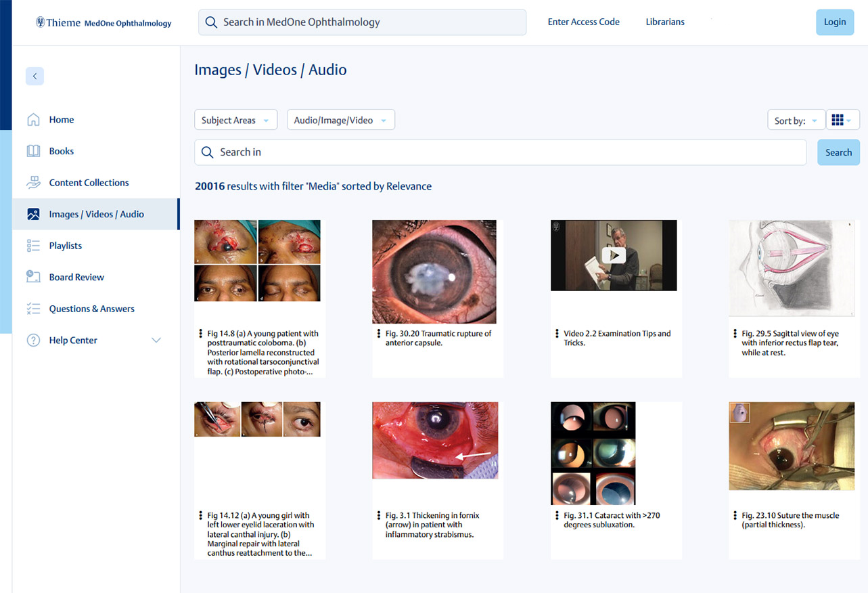Open the Images / Videos / Audio section

coord(95,213)
